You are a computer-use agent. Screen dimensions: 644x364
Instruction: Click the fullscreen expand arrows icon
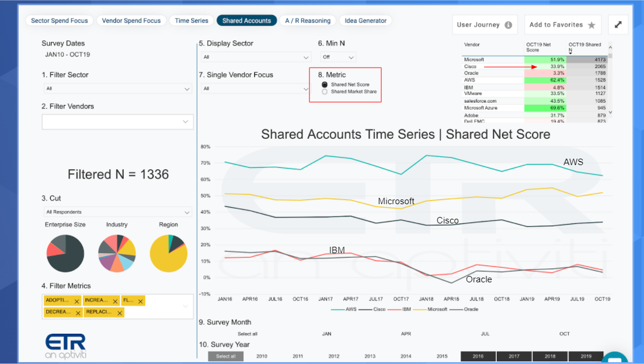618,24
